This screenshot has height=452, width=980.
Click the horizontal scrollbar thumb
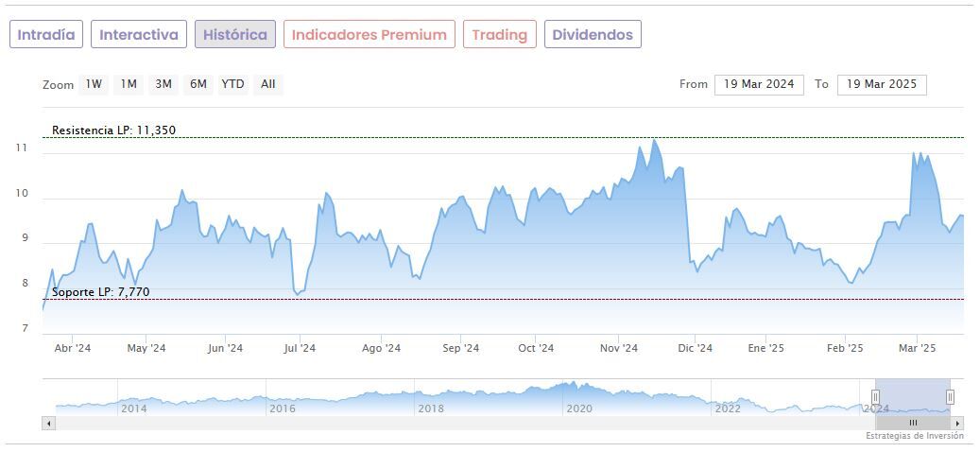pyautogui.click(x=913, y=423)
